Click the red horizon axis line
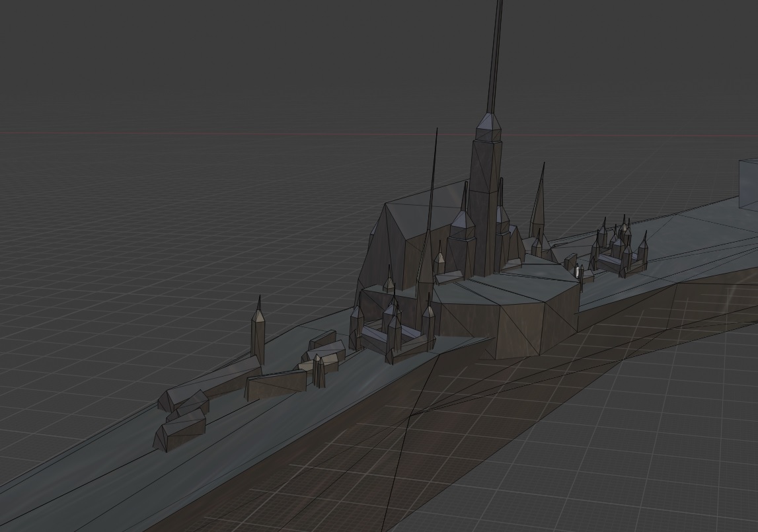Viewport: 758px width, 532px height. [x=198, y=133]
